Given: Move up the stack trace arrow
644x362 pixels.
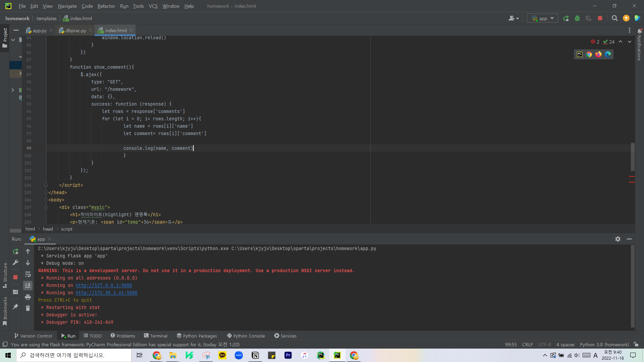Looking at the screenshot, I should point(28,251).
